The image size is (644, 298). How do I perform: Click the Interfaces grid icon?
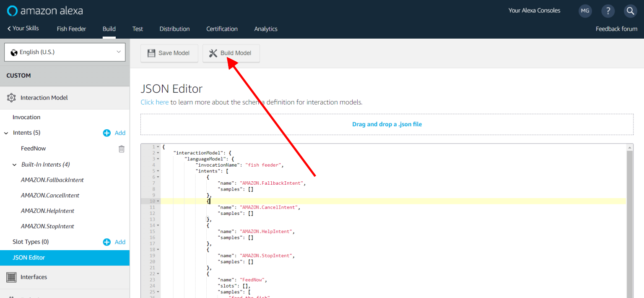(x=12, y=277)
